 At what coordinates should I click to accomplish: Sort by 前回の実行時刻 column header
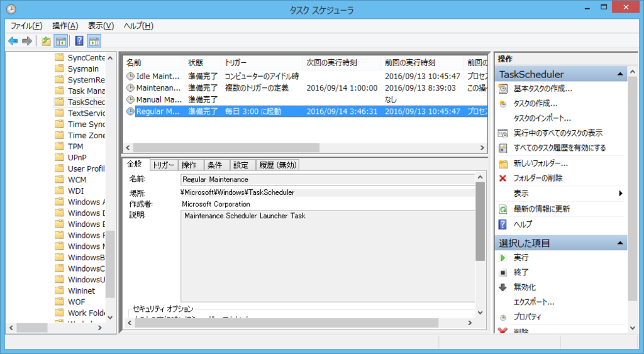(x=422, y=63)
